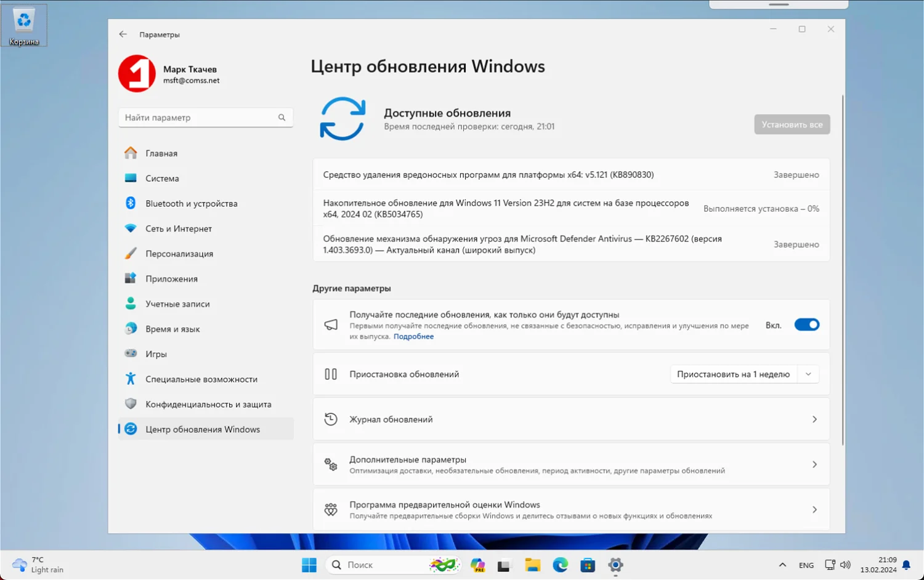Viewport: 924px width, 580px height.
Task: Open the clock showing 21:09
Action: click(878, 565)
